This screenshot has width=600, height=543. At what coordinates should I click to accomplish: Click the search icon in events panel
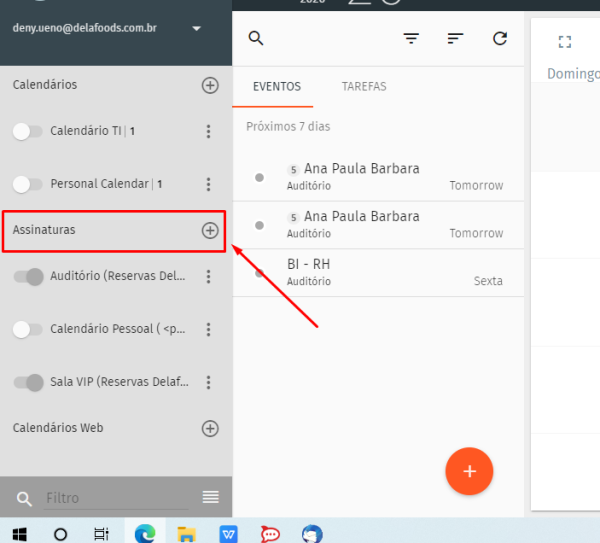point(256,39)
